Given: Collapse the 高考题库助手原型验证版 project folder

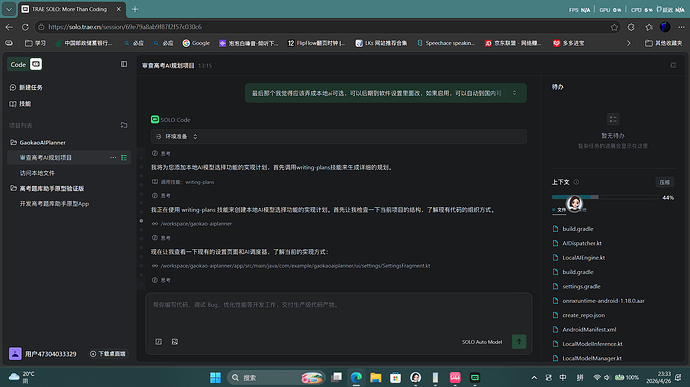Looking at the screenshot, I should click(47, 188).
